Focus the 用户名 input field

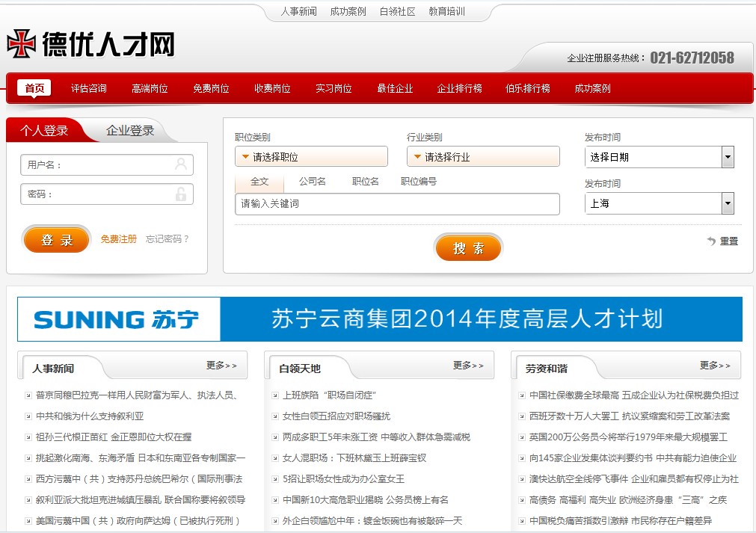coord(106,164)
